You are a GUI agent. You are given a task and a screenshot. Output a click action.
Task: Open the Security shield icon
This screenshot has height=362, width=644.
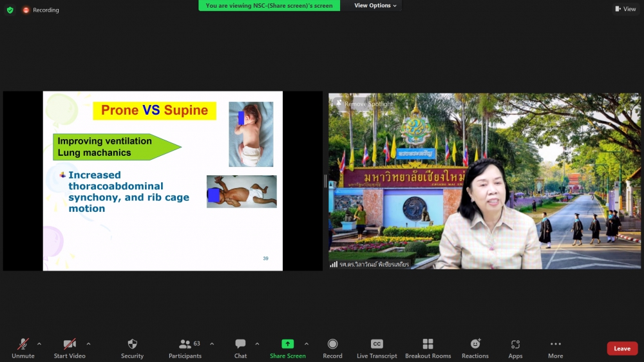coord(132,345)
